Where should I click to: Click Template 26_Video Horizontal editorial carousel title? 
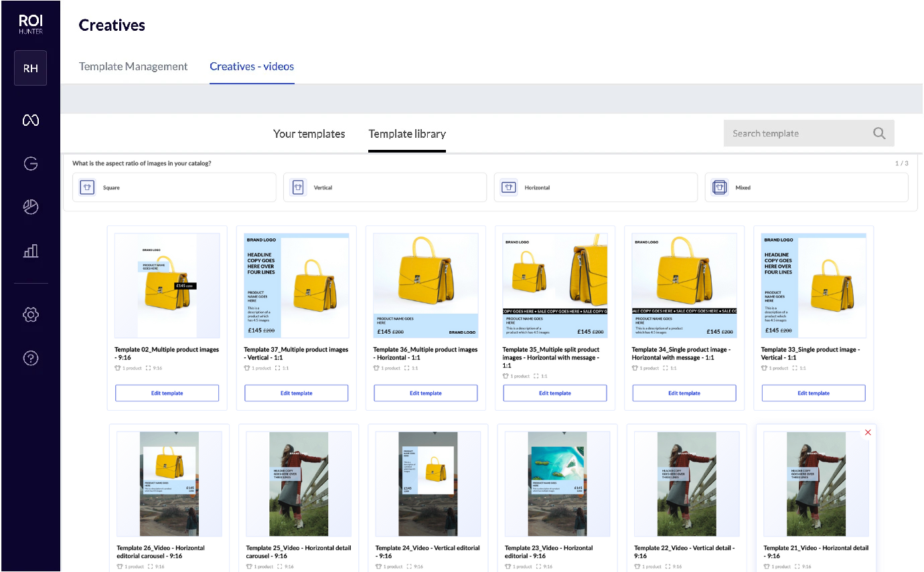tap(161, 552)
